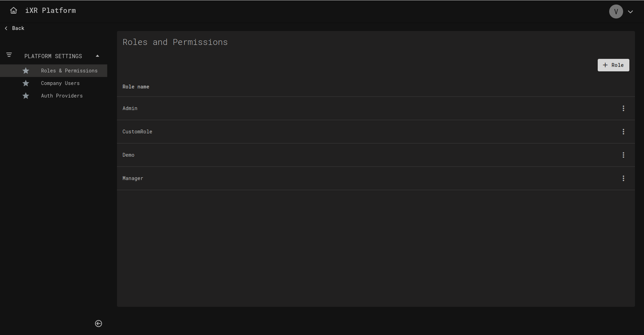Click the star icon next to Auth Providers

point(26,96)
